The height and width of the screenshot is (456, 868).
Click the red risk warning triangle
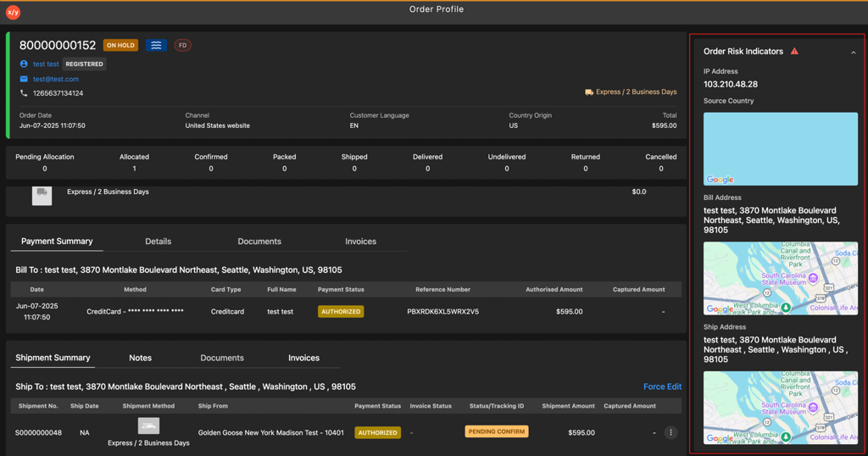coord(794,51)
